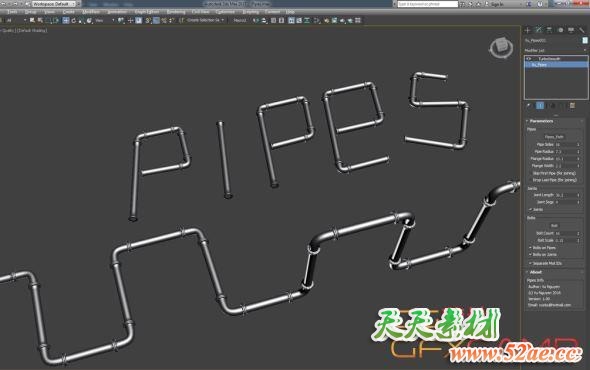Image resolution: width=590 pixels, height=370 pixels.
Task: Adjust Joint Length spinner arrows
Action: [578, 195]
